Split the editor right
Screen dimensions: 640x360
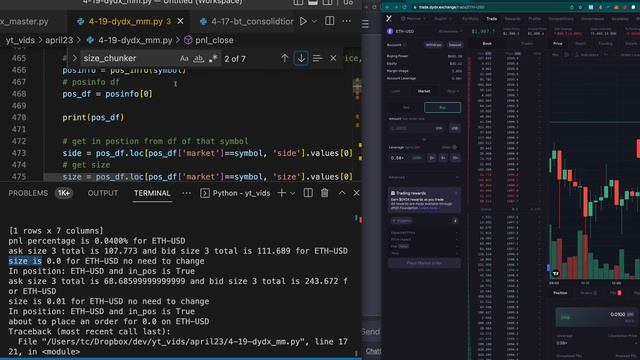tap(329, 21)
